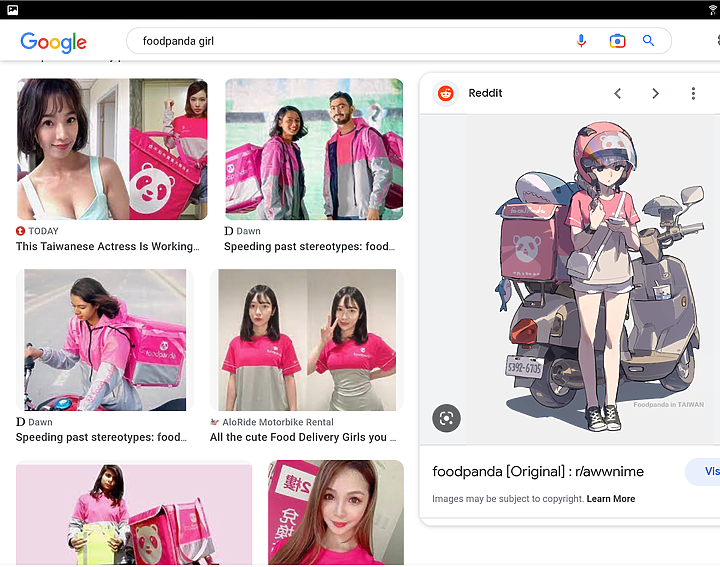This screenshot has height=567, width=720.
Task: Click the Reddit source name label
Action: point(485,93)
